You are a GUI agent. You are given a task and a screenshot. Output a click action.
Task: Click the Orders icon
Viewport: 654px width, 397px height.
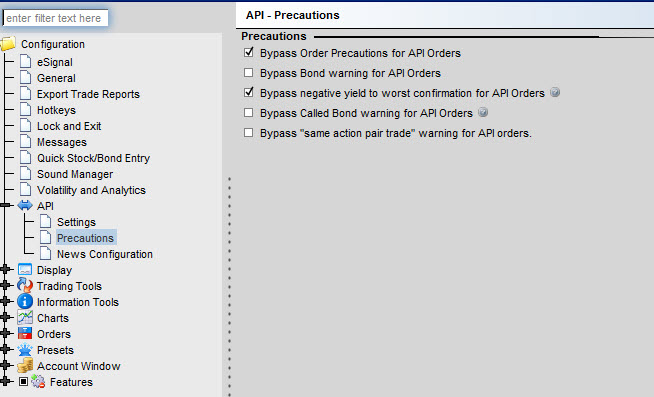[25, 334]
